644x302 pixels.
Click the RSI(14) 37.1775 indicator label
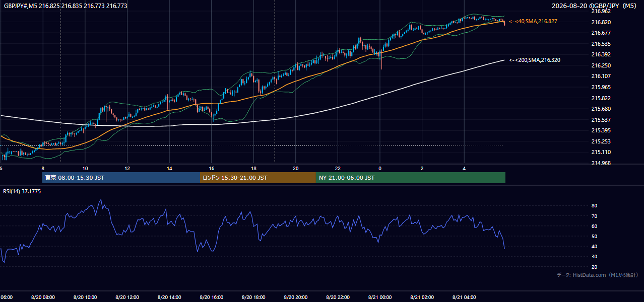coord(22,191)
